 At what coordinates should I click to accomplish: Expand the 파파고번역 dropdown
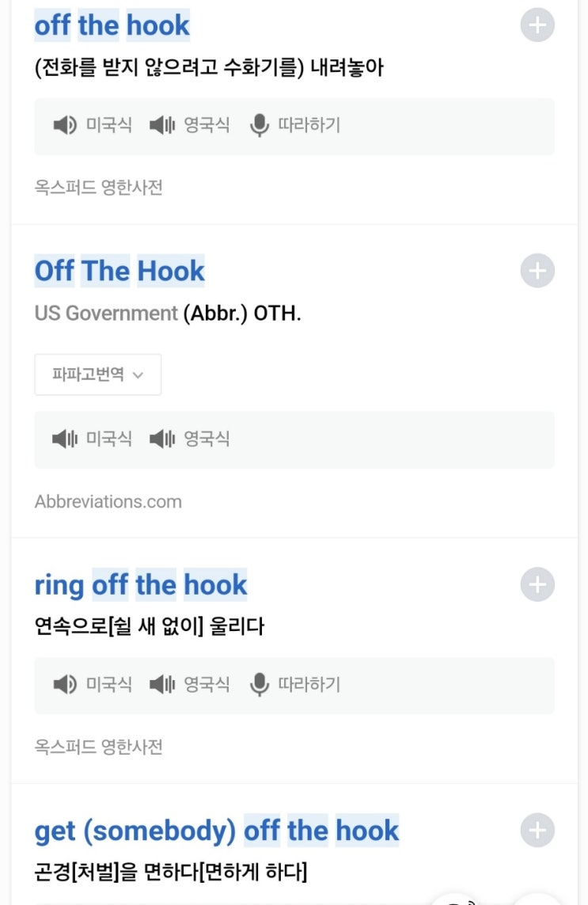[x=98, y=375]
